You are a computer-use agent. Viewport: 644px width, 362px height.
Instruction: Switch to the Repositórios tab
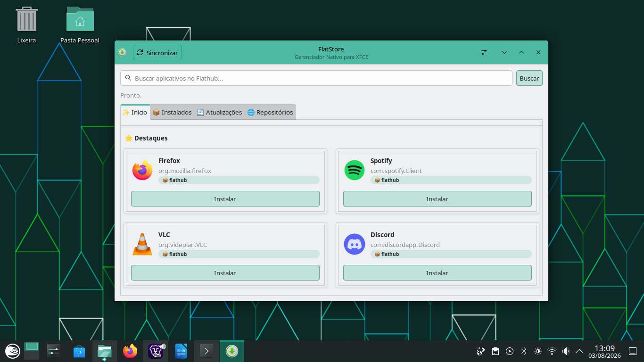270,112
